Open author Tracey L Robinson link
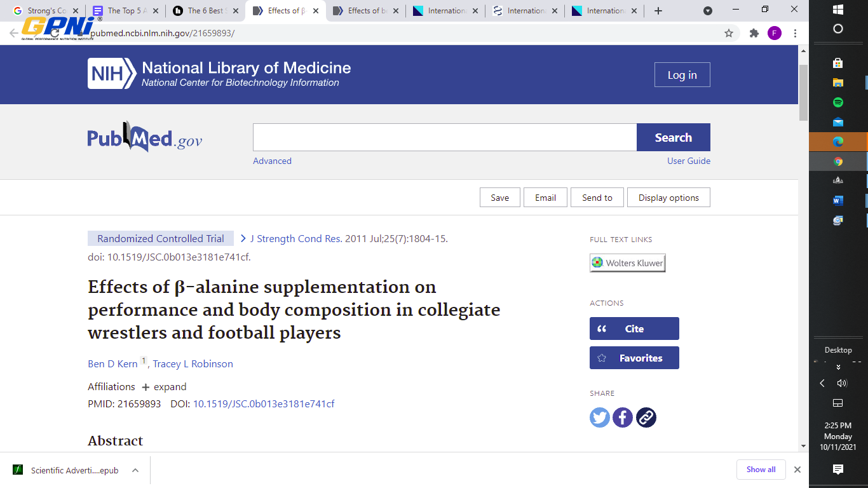868x488 pixels. (x=193, y=364)
